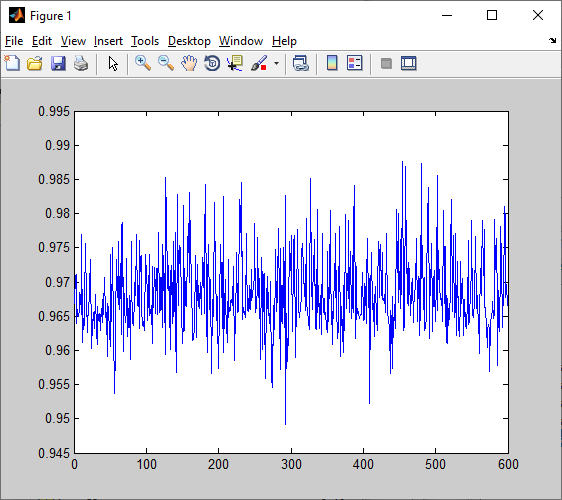This screenshot has height=500, width=562.
Task: Activate the Zoom Out magnifier tool
Action: [x=166, y=63]
